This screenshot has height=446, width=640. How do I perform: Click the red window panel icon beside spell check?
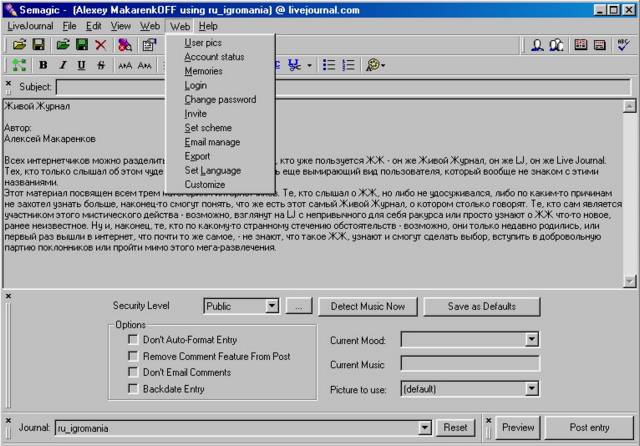(600, 44)
